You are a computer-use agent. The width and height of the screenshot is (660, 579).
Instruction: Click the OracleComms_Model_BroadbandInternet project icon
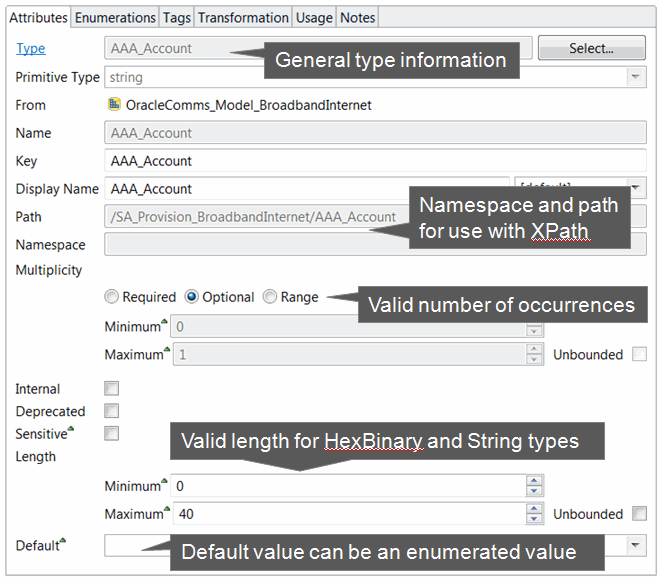[114, 104]
